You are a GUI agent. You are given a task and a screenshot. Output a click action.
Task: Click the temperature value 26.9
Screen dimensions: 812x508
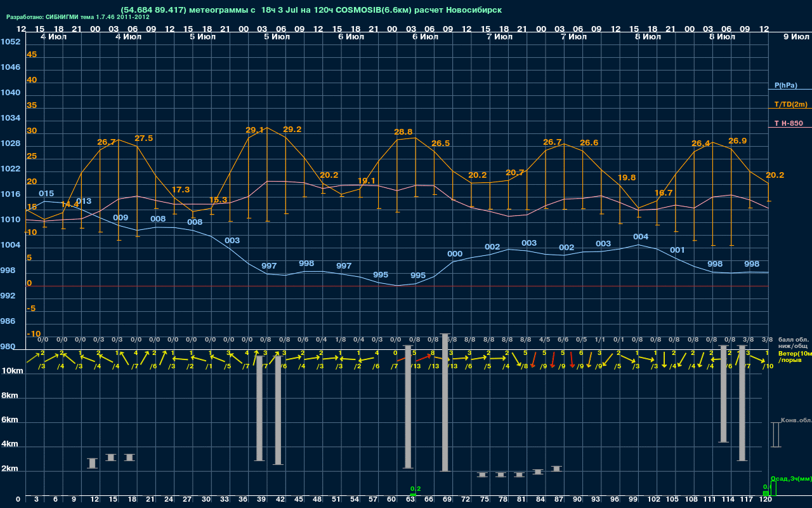click(738, 140)
